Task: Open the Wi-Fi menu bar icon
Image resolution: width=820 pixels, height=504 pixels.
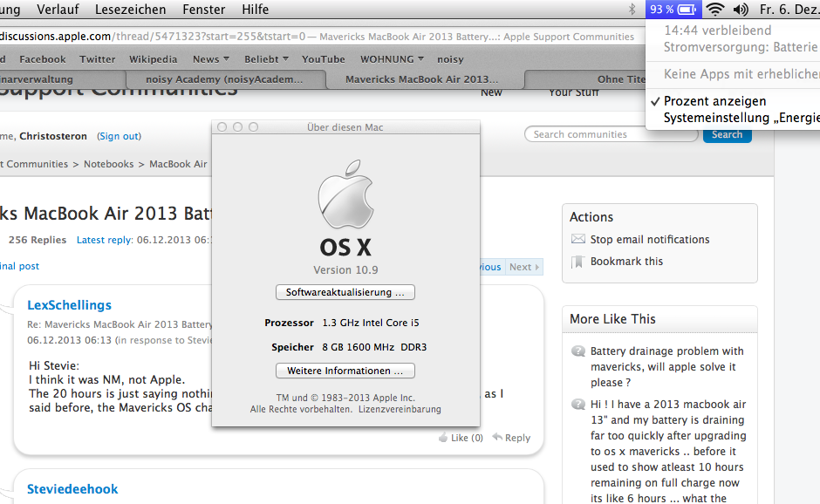Action: (x=715, y=10)
